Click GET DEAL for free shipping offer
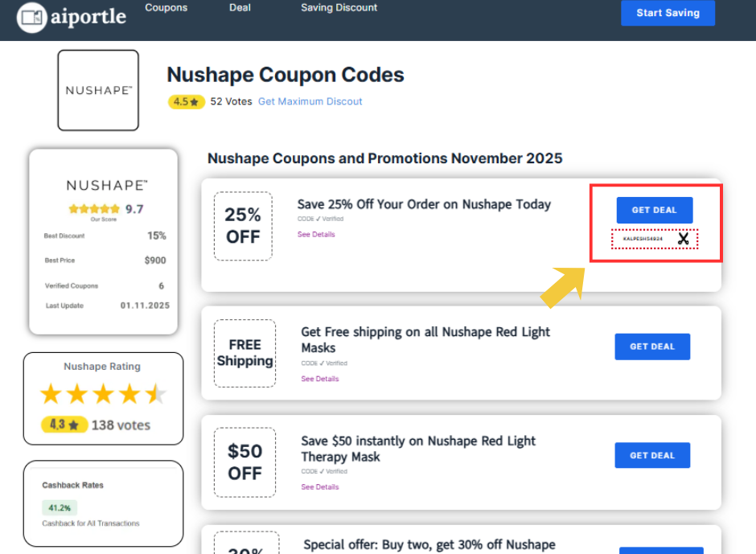This screenshot has width=756, height=554. [x=652, y=347]
